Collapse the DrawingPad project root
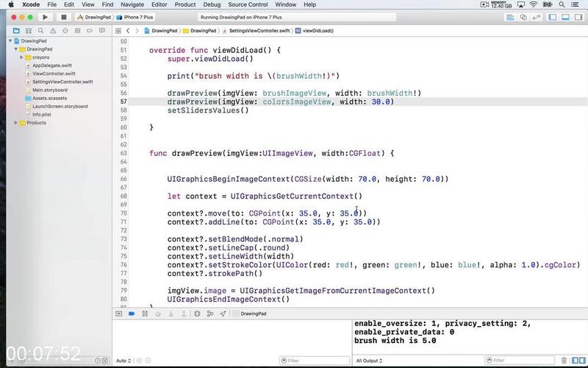588x368 pixels. pyautogui.click(x=10, y=41)
